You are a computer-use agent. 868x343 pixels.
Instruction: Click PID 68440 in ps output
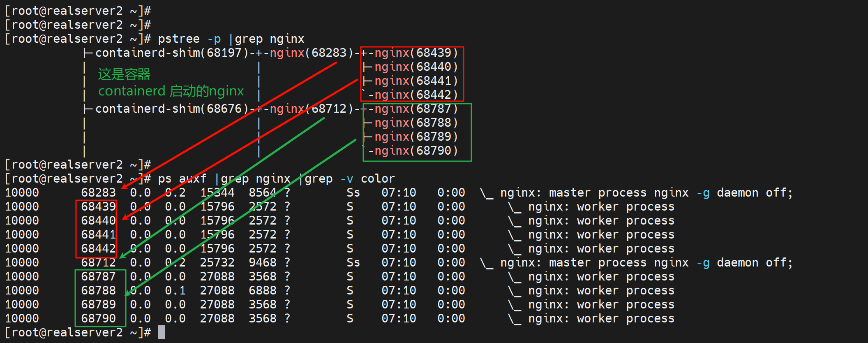point(98,221)
